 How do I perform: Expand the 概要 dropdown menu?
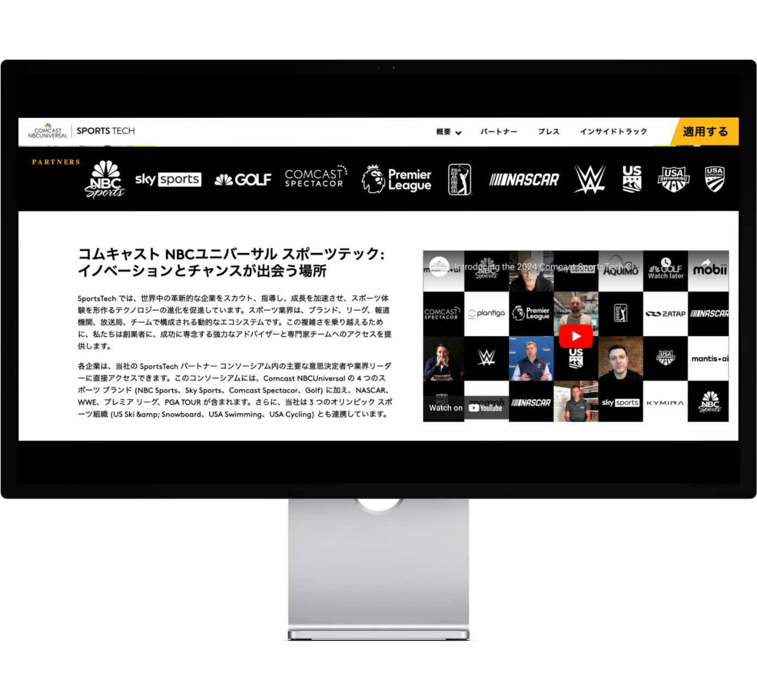coord(448,132)
